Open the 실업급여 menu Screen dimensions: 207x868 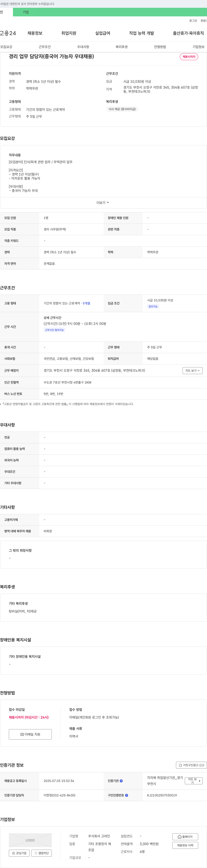point(102,33)
